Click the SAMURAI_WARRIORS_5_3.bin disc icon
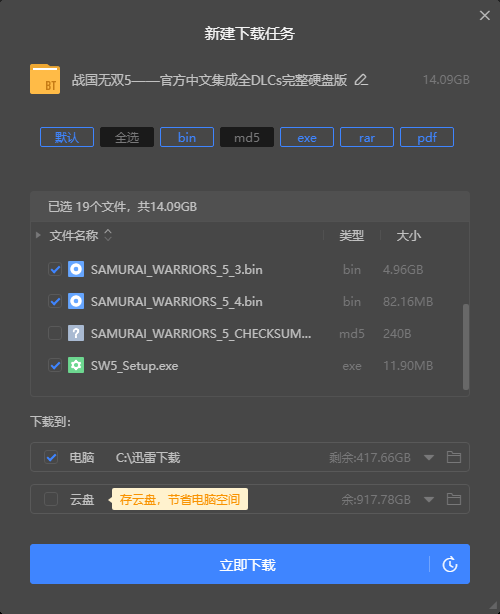The height and width of the screenshot is (614, 500). click(76, 269)
